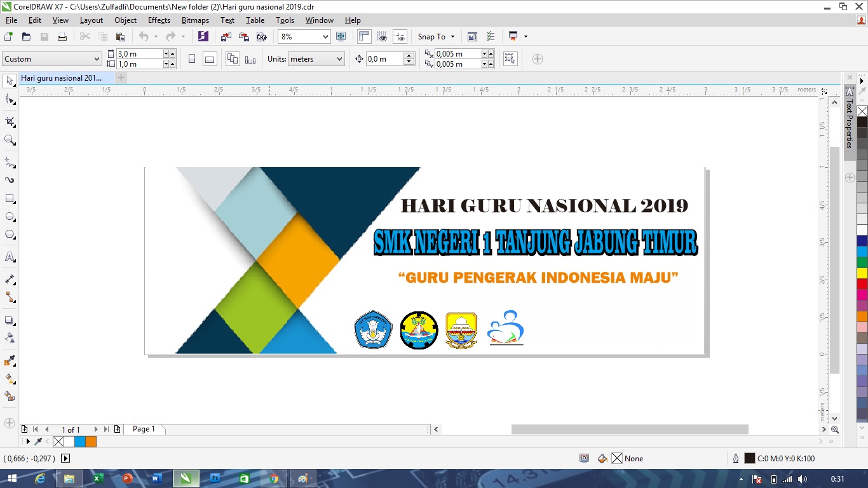
Task: Open the Corel Connect search content icon
Action: [x=203, y=37]
